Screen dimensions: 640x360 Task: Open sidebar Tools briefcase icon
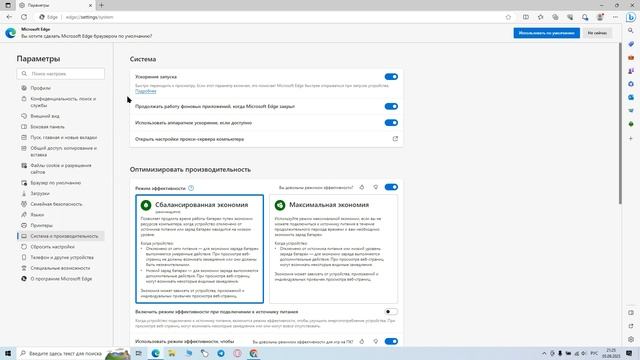click(x=631, y=58)
